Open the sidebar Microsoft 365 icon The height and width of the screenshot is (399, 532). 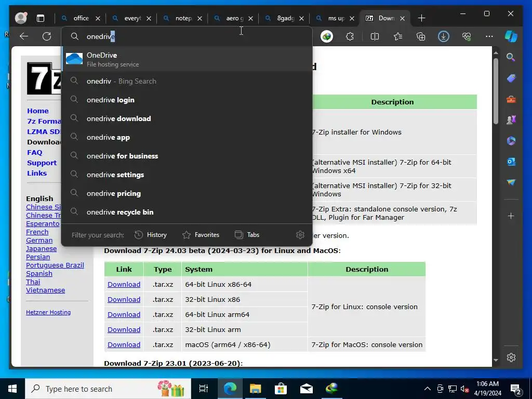[x=511, y=141]
